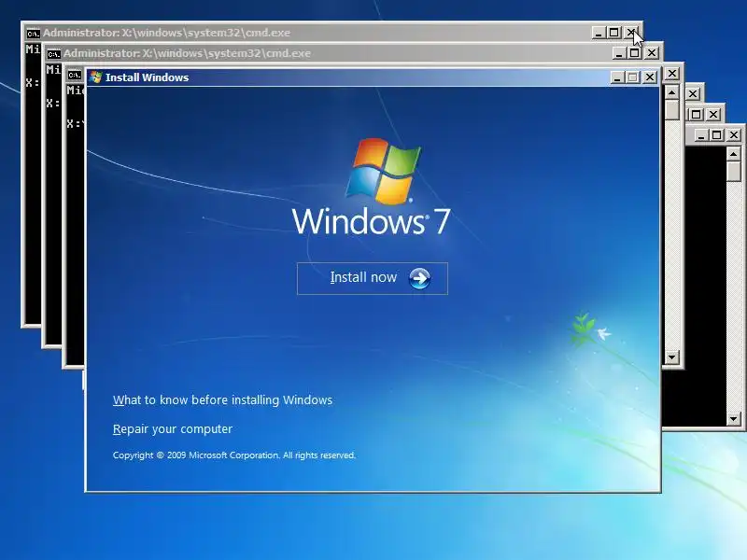Click the black console area of right-most cmd window
Screen dimensions: 747x560
(x=705, y=286)
